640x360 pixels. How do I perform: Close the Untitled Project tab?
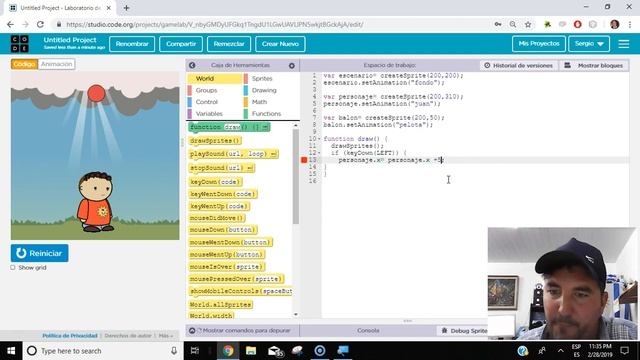point(109,8)
